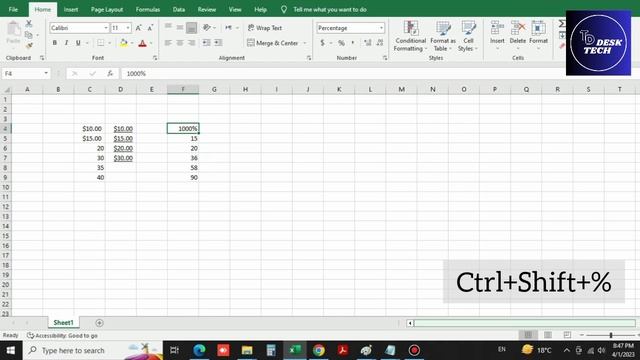Open Chrome from the taskbar

click(319, 350)
